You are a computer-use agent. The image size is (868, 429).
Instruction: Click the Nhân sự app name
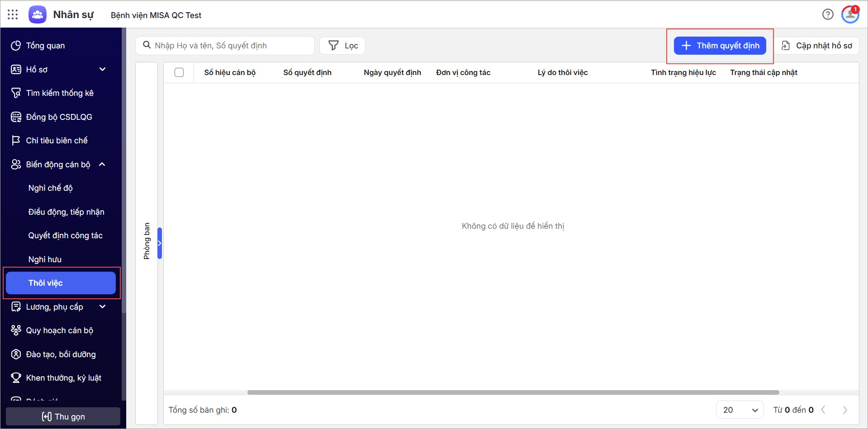click(x=73, y=14)
